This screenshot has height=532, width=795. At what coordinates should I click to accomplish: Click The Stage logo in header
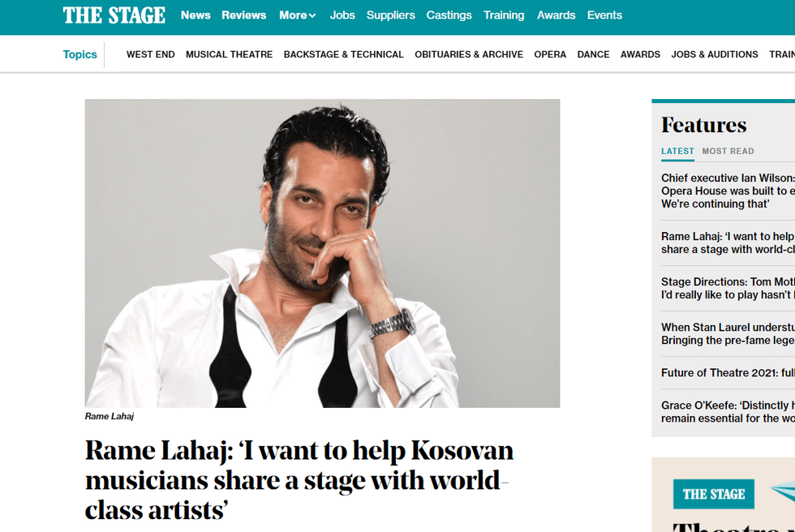click(x=114, y=15)
